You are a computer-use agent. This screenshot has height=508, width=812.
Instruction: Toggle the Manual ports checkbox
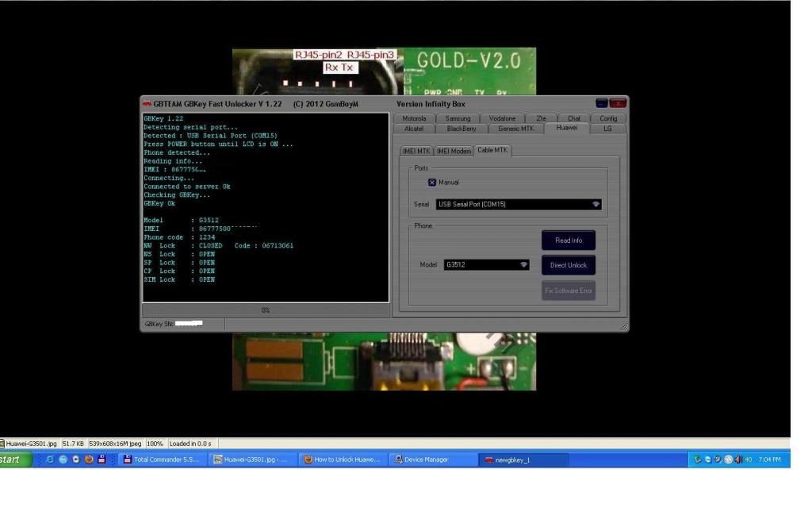432,183
